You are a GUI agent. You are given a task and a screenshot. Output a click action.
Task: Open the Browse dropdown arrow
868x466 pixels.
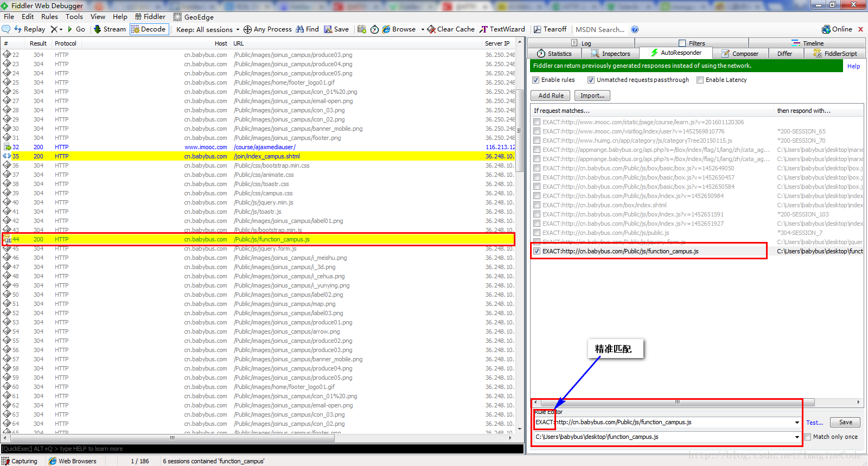(422, 29)
